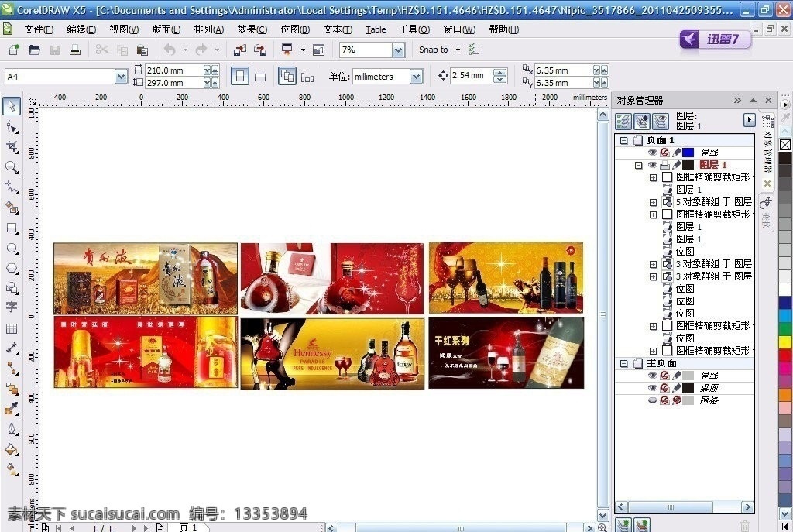
Task: Select the Eyedropper tool
Action: coord(12,409)
